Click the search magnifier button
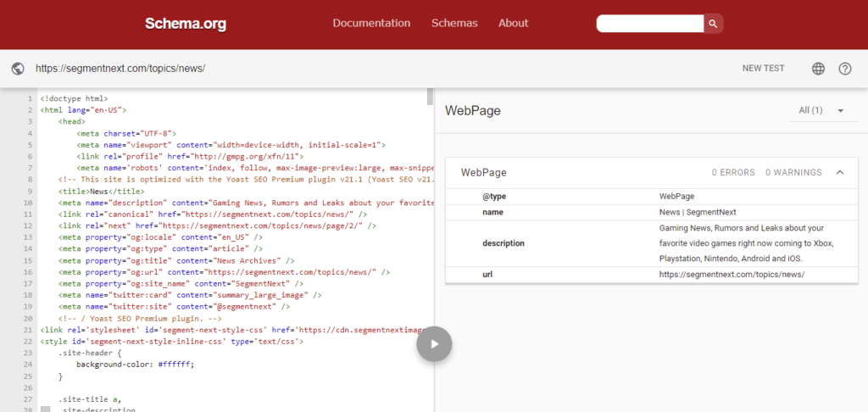The height and width of the screenshot is (412, 868). click(x=714, y=24)
